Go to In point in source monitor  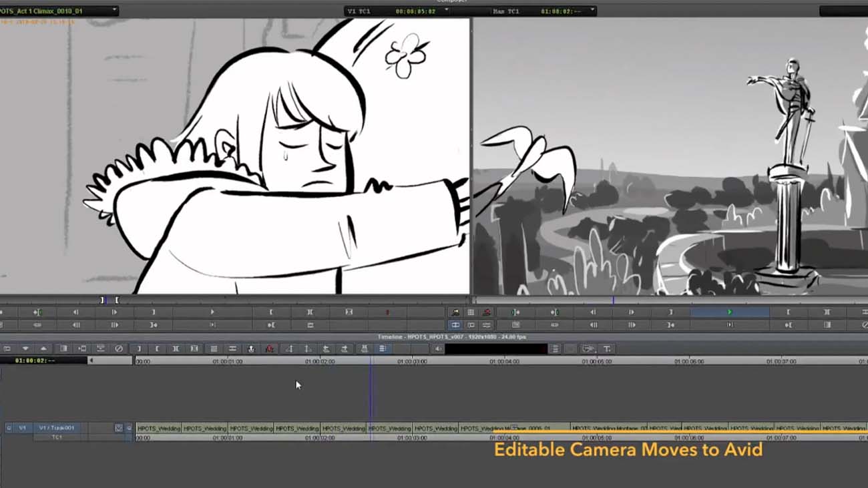point(271,325)
